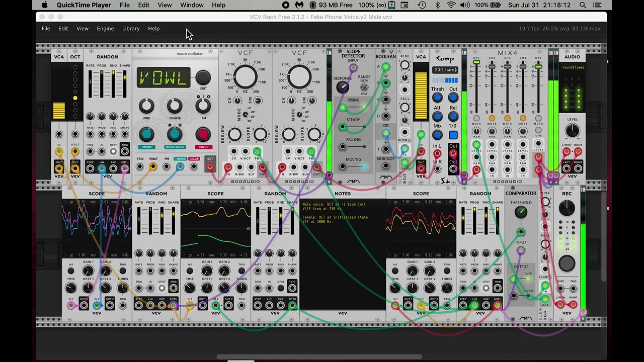Click the red COLOR knob
This screenshot has width=644, height=362.
tap(203, 134)
